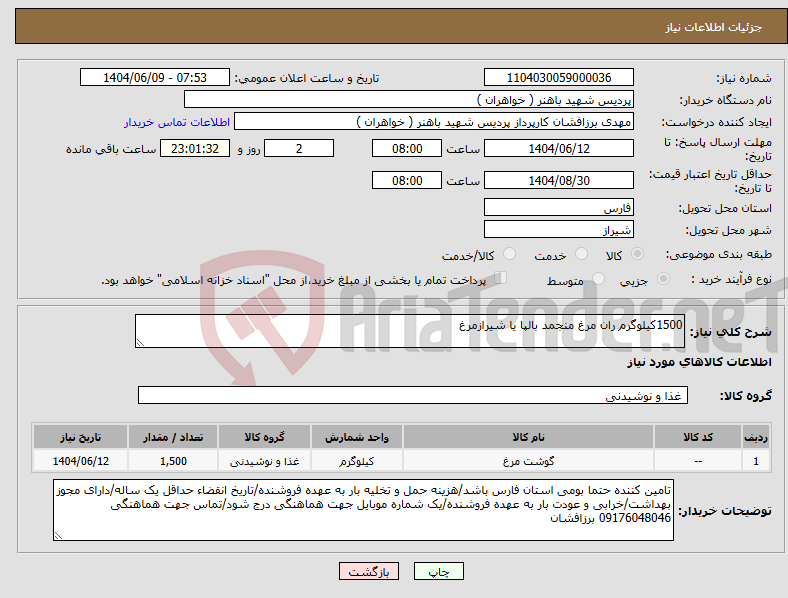
Task: Click the resize handle of description text area
Action: tap(140, 343)
